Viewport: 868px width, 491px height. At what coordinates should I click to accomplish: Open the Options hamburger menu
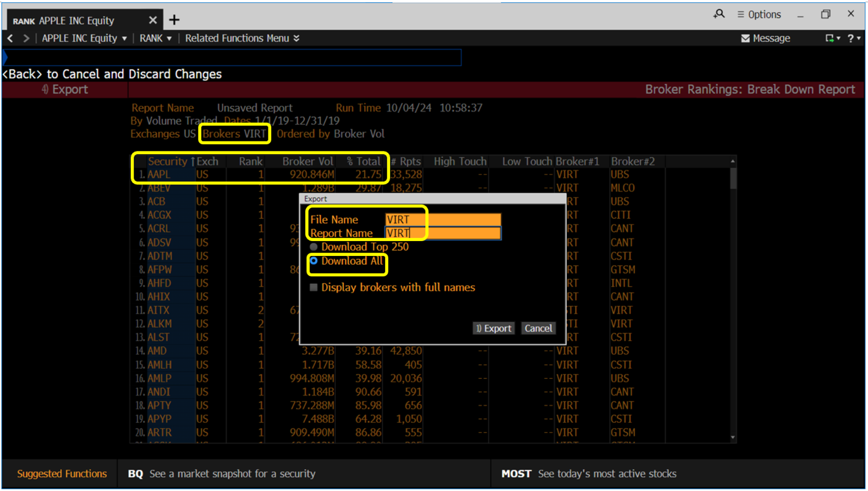point(759,14)
